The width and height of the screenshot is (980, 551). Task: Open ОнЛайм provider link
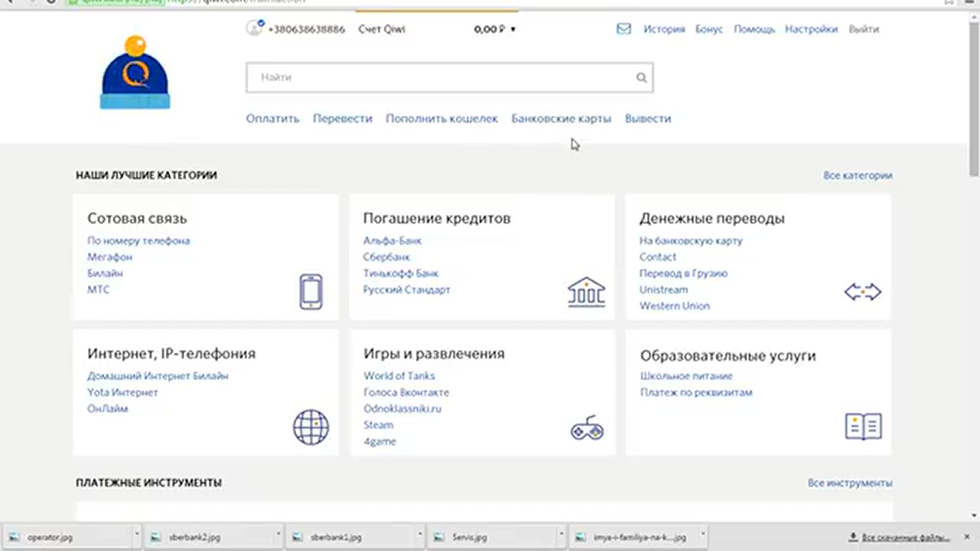(107, 409)
